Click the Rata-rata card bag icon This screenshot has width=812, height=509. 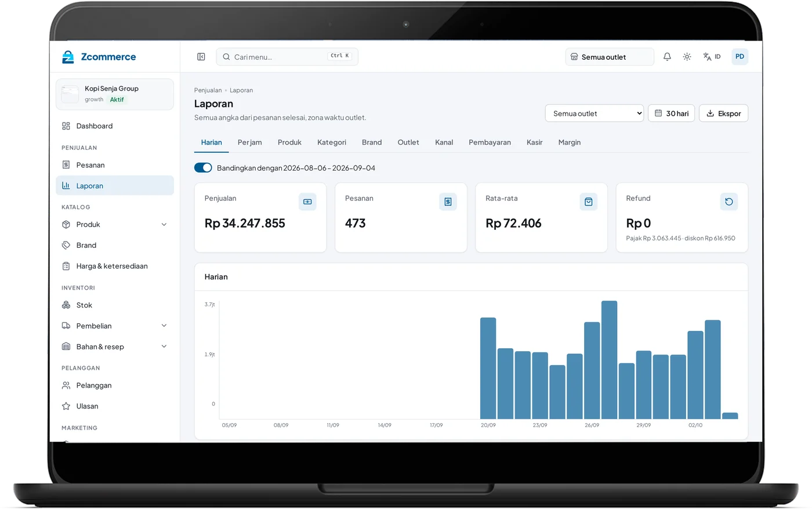[588, 201]
